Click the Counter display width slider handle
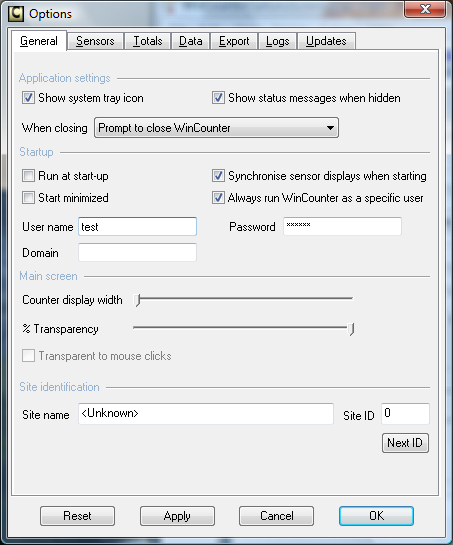 tap(138, 300)
